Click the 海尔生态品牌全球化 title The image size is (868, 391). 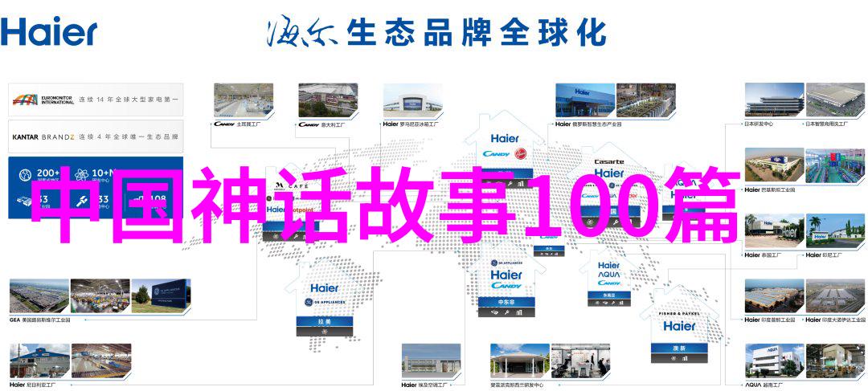coord(435,33)
